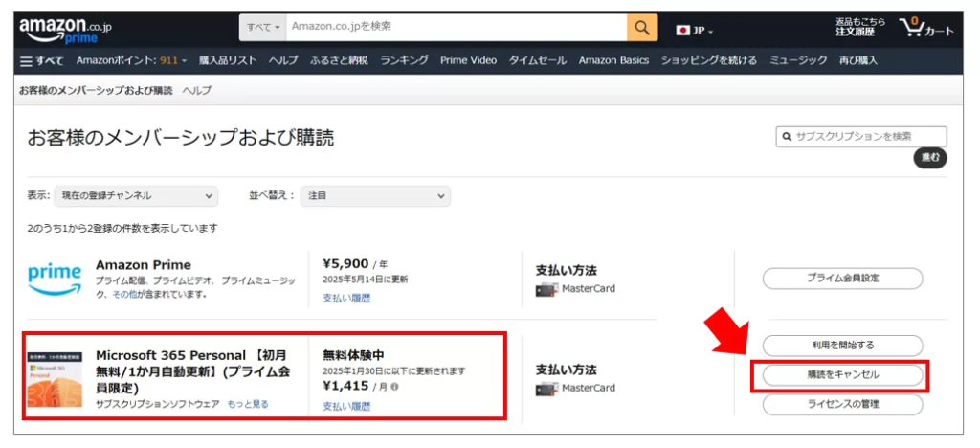The height and width of the screenshot is (448, 980).
Task: Click the プライム会員設定 button
Action: (842, 279)
